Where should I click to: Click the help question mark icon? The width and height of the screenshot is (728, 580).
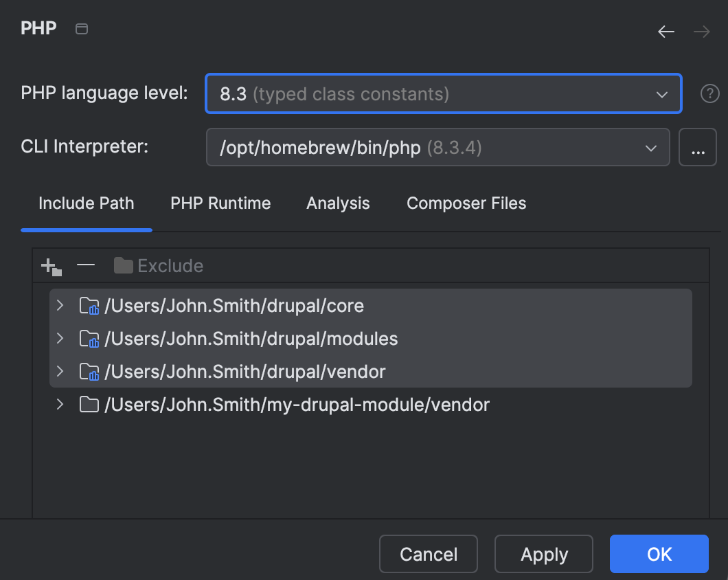tap(709, 94)
